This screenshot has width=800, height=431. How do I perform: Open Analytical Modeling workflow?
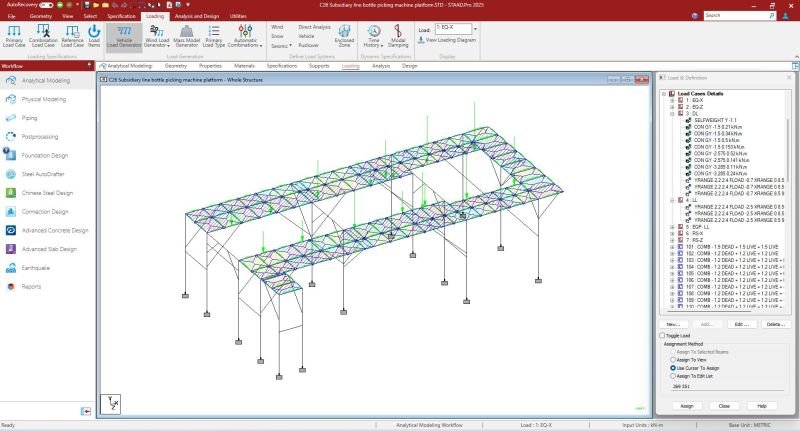click(x=46, y=81)
